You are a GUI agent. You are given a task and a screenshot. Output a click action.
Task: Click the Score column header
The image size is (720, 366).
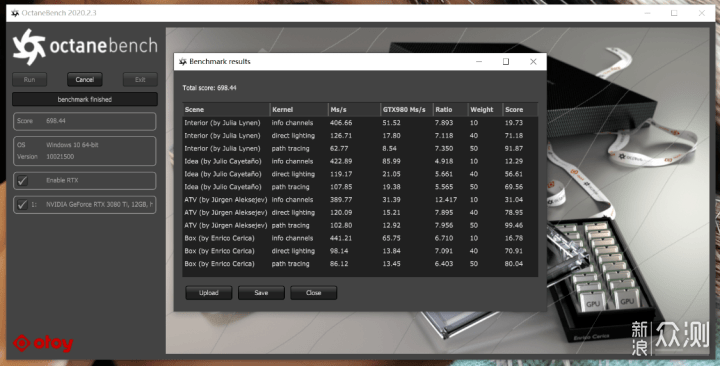520,109
